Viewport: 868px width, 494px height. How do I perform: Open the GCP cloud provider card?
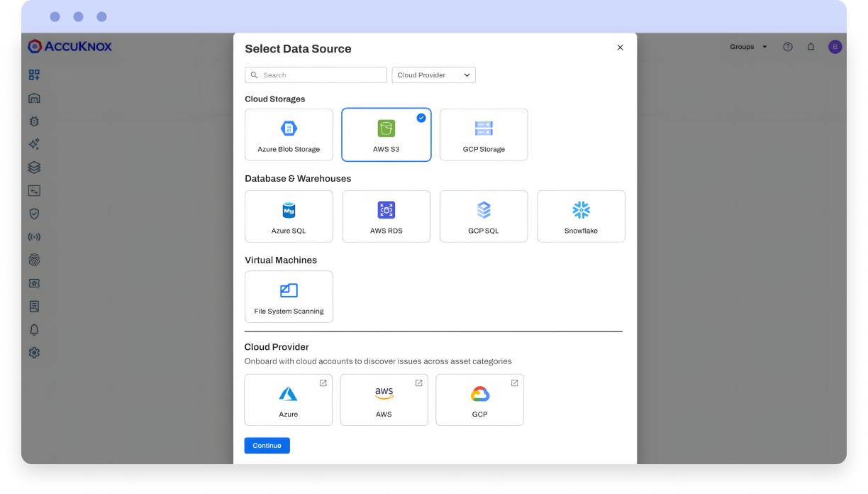coord(479,400)
